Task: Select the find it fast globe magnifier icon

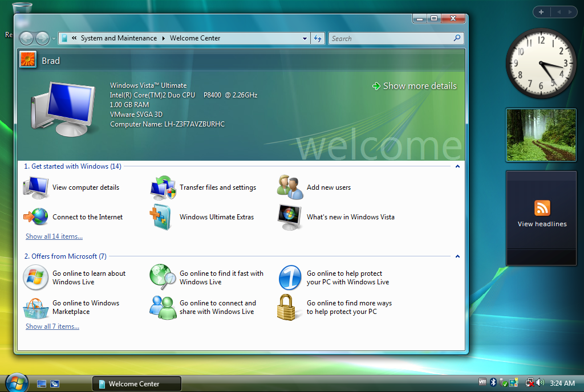Action: coord(163,277)
